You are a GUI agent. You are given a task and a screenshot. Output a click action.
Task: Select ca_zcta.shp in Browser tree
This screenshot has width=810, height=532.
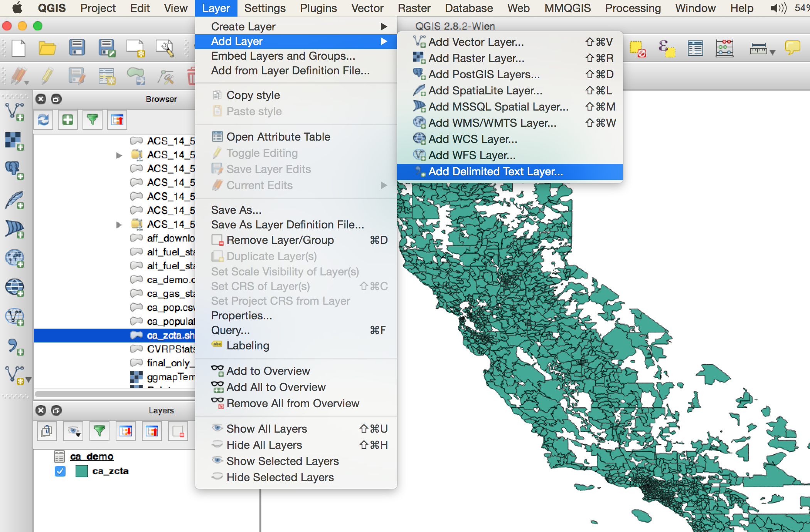(x=115, y=335)
